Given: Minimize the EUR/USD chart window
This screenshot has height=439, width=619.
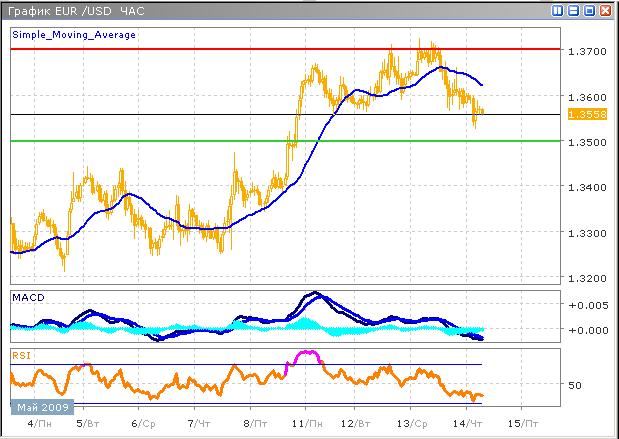Looking at the screenshot, I should pos(573,10).
